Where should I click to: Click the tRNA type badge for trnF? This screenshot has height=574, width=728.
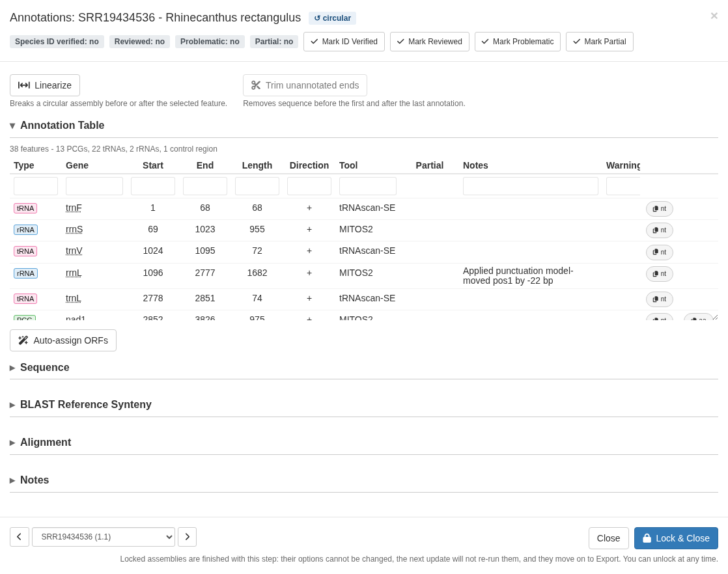pos(25,208)
